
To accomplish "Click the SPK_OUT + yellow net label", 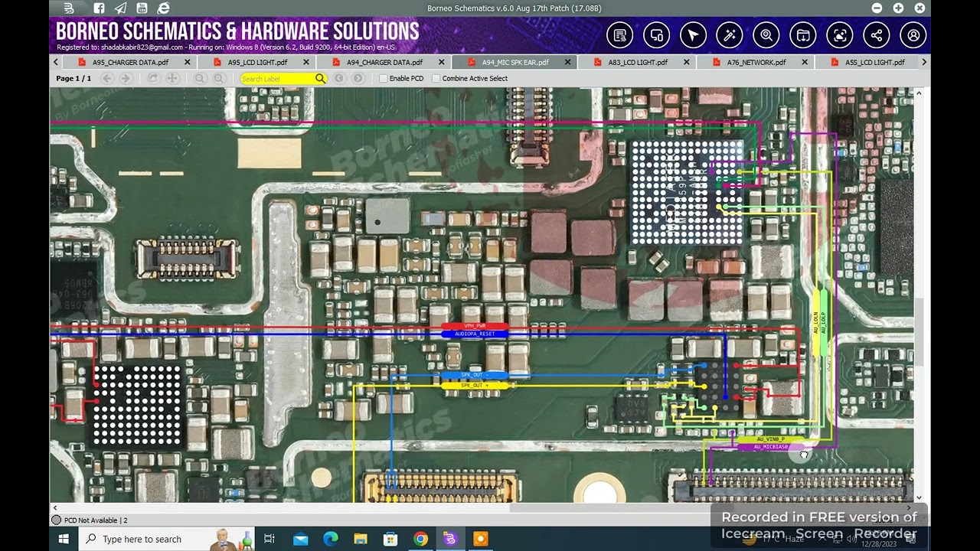I will (x=474, y=386).
